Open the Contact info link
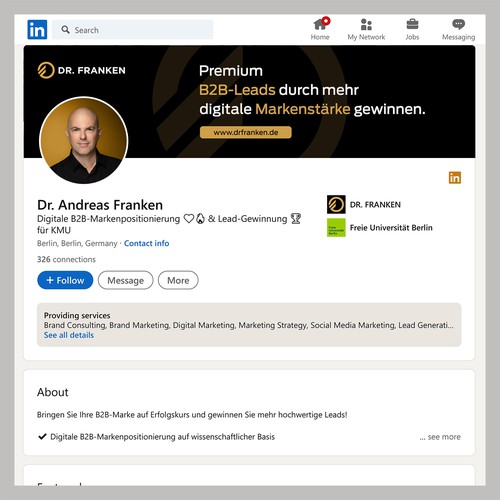The width and height of the screenshot is (500, 500). tap(147, 243)
